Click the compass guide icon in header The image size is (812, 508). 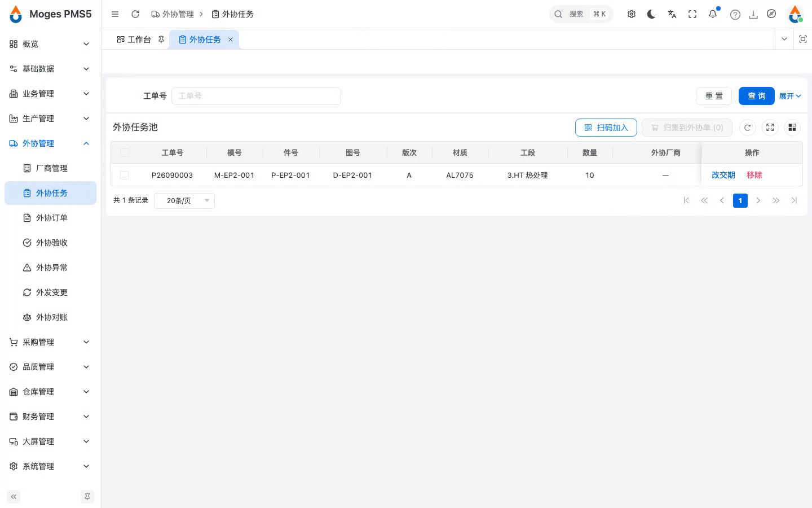[771, 14]
